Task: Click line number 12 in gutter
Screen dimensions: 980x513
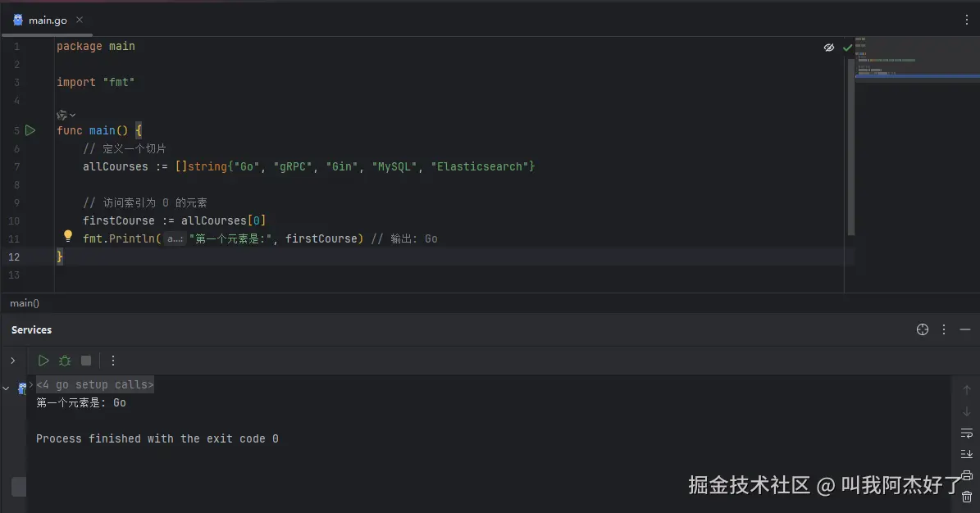Action: click(x=14, y=256)
